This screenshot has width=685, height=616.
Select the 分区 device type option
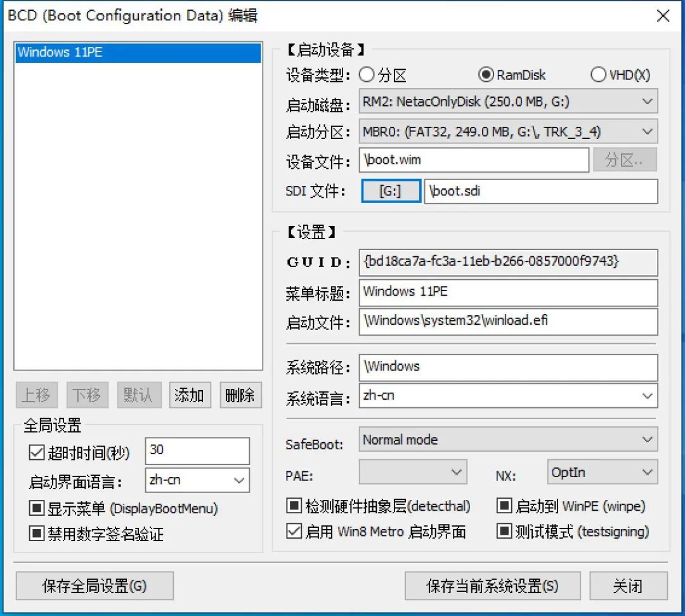coord(367,74)
